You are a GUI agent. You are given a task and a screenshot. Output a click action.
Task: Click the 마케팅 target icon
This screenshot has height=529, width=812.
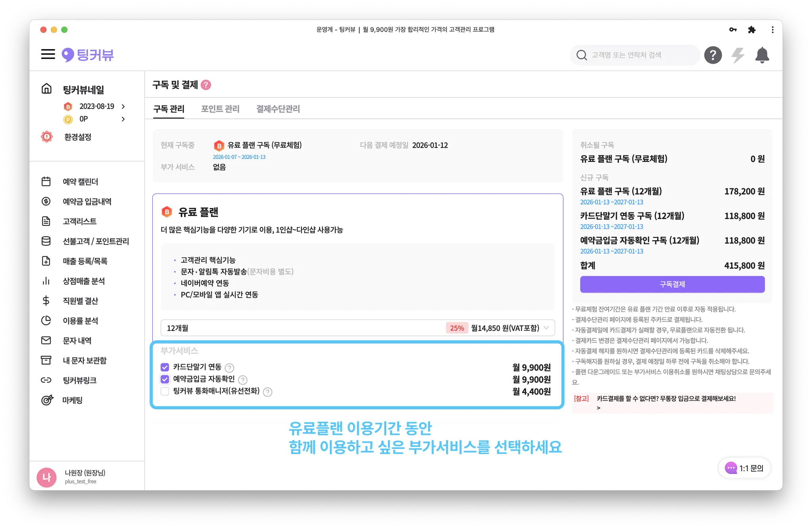[x=47, y=400]
